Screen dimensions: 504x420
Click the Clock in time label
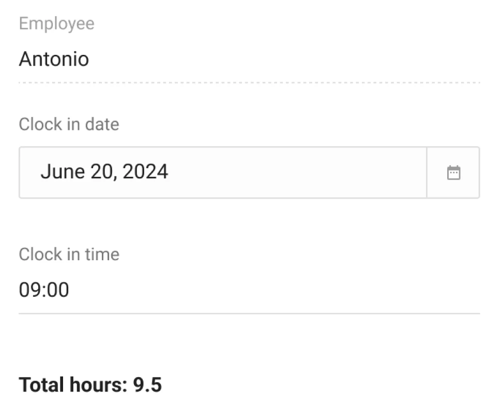click(x=68, y=254)
